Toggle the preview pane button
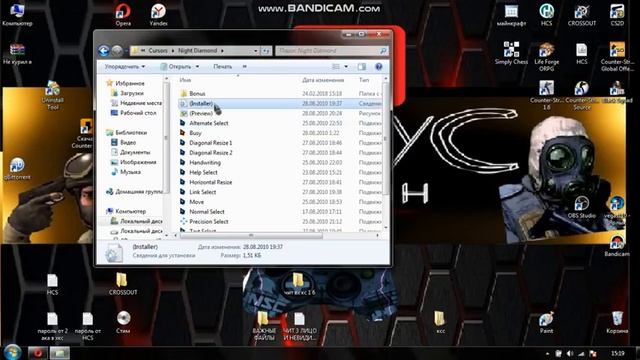Image resolution: width=640 pixels, height=360 pixels. point(362,67)
